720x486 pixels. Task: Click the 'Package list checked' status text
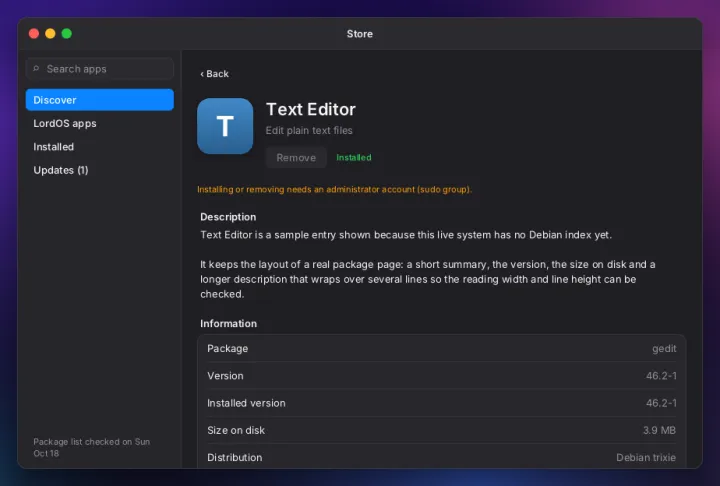click(91, 447)
